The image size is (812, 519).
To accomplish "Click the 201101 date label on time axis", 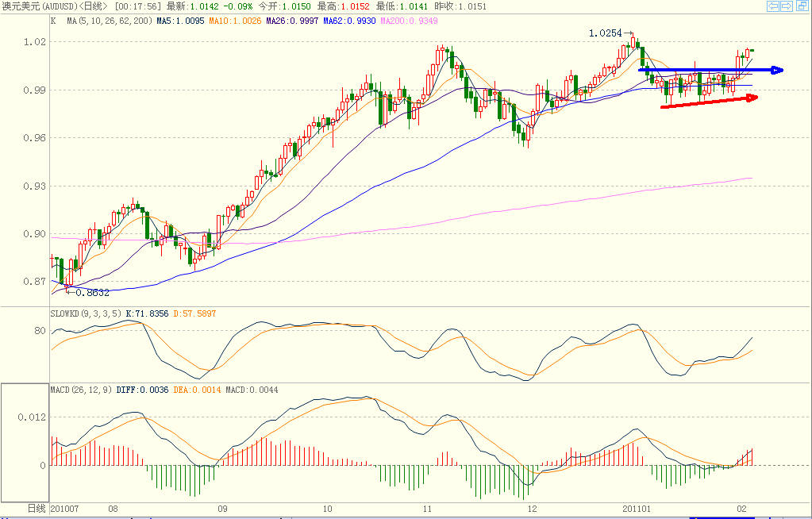I will (636, 509).
